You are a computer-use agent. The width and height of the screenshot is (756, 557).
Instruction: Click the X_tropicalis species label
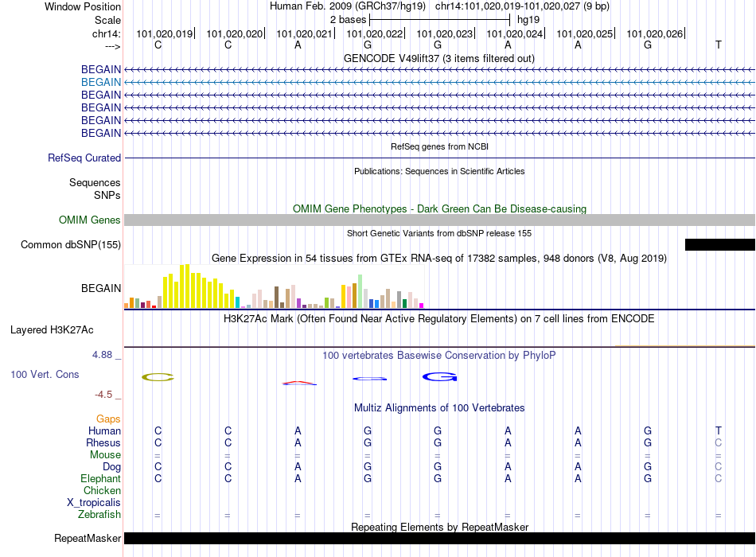94,503
